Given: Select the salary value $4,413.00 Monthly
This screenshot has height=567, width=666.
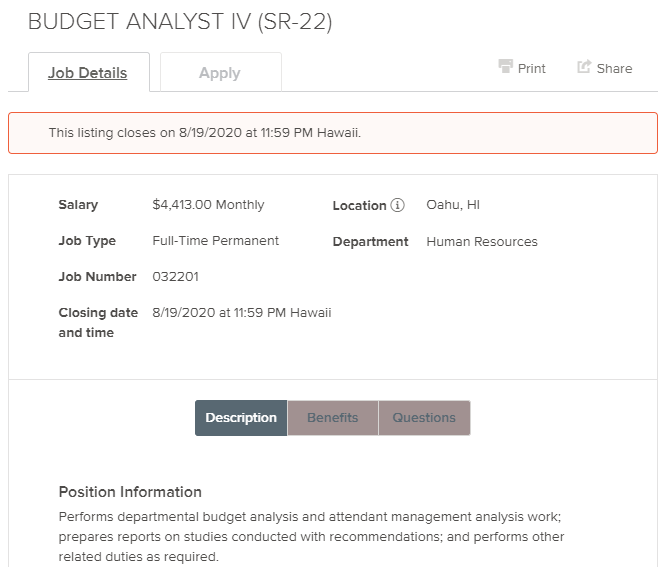Looking at the screenshot, I should [x=208, y=205].
